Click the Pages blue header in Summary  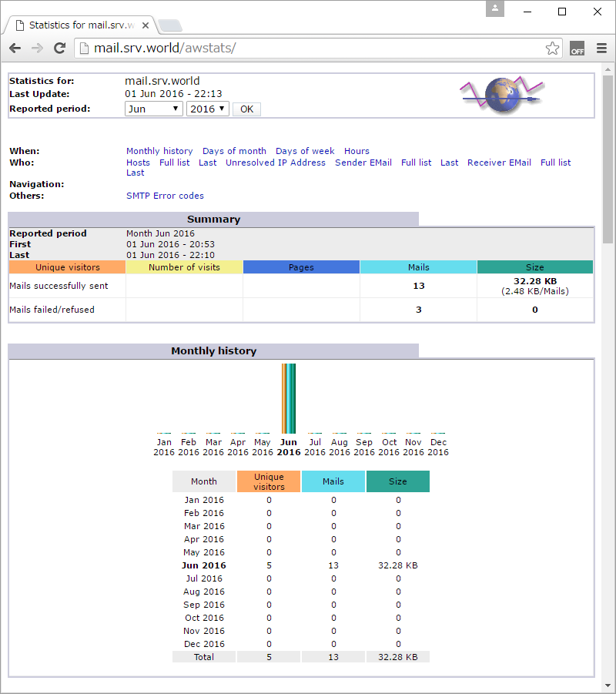301,267
